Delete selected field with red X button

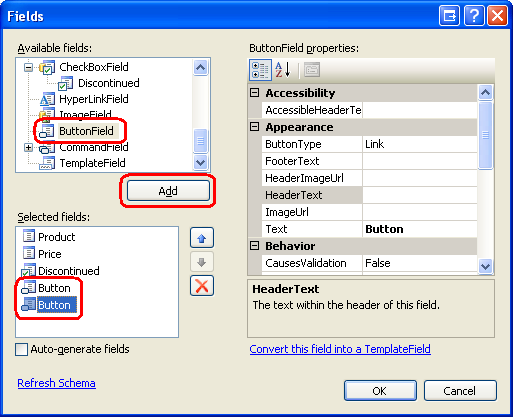[x=202, y=286]
